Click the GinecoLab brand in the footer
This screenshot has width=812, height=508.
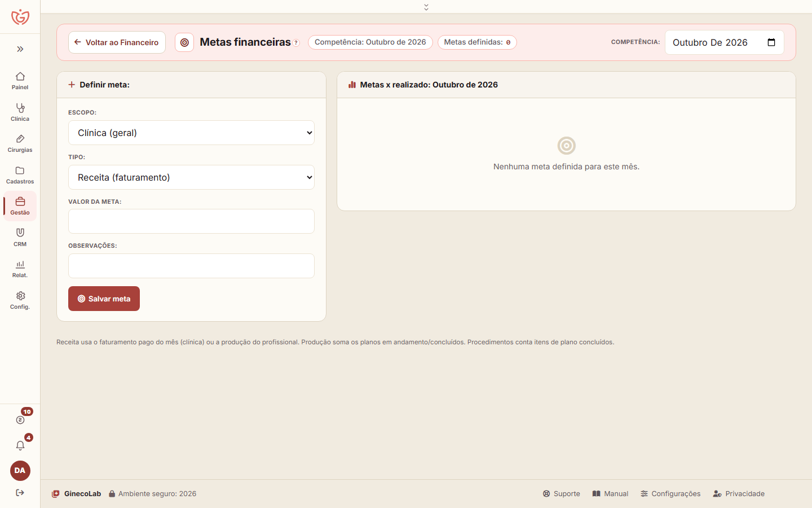pyautogui.click(x=76, y=494)
